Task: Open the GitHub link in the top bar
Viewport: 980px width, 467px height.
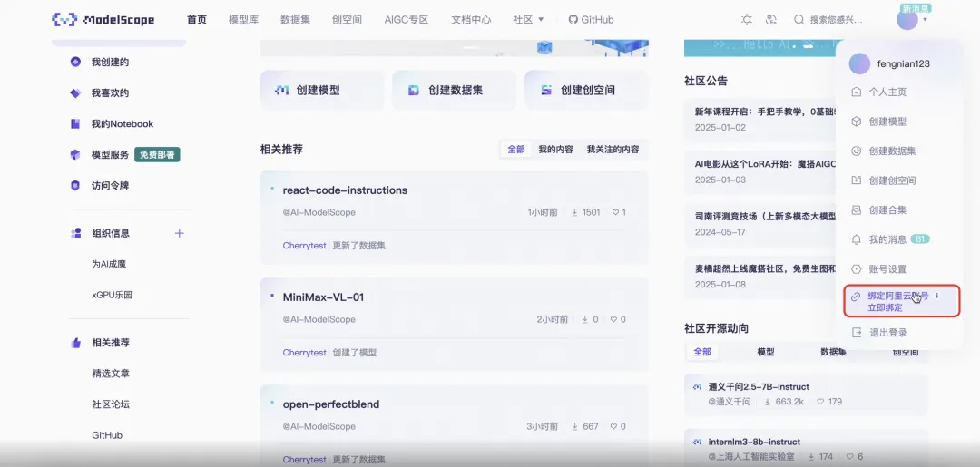Action: tap(592, 19)
